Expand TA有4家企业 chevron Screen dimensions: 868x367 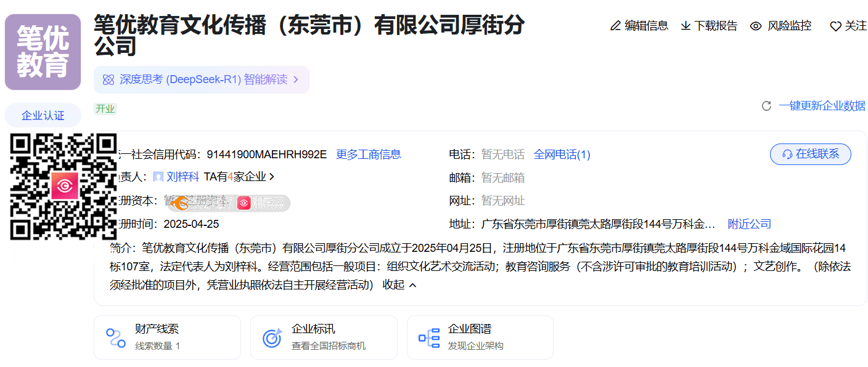click(x=272, y=177)
